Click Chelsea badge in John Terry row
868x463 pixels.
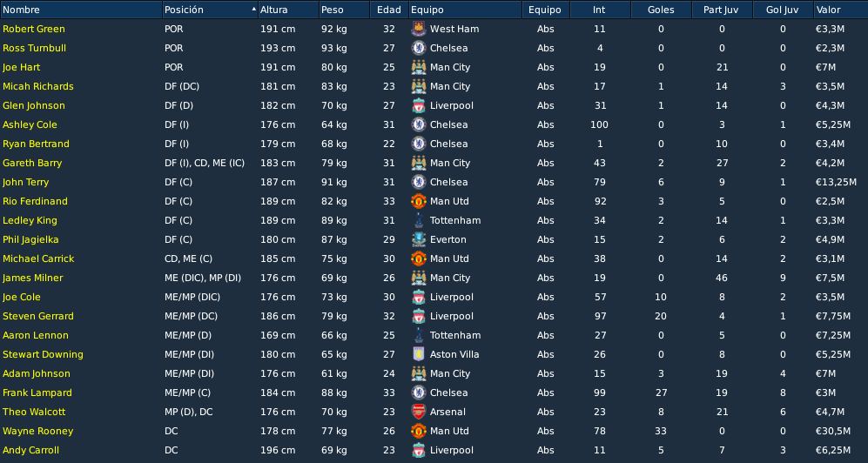point(419,182)
